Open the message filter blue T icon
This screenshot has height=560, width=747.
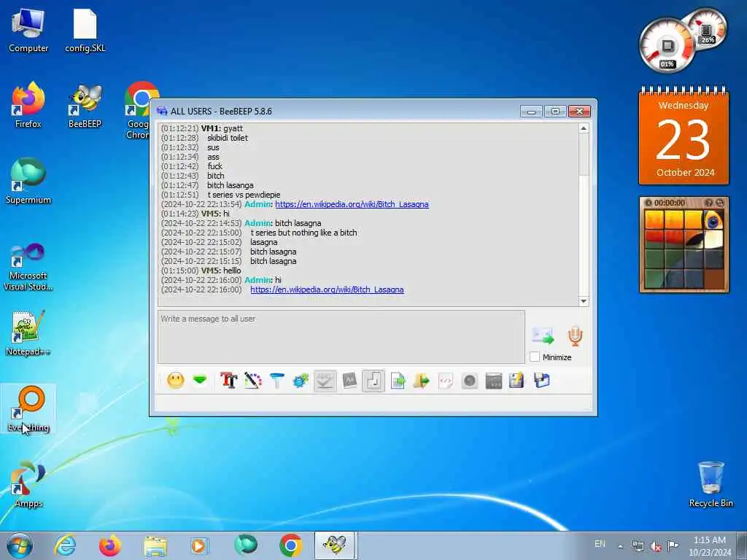pyautogui.click(x=276, y=381)
